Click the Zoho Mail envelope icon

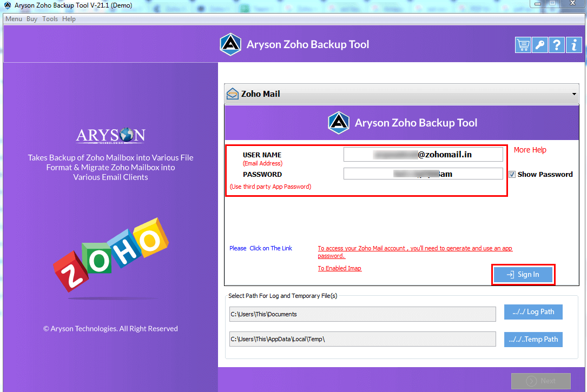click(233, 94)
